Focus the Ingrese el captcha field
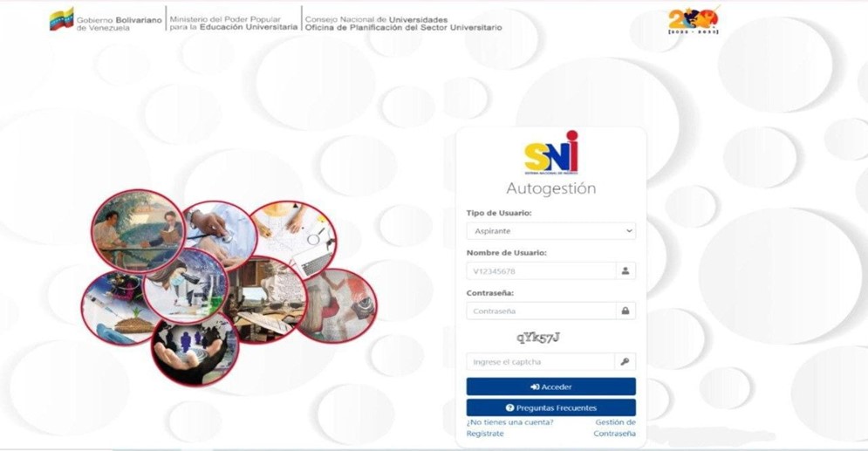 (x=540, y=362)
